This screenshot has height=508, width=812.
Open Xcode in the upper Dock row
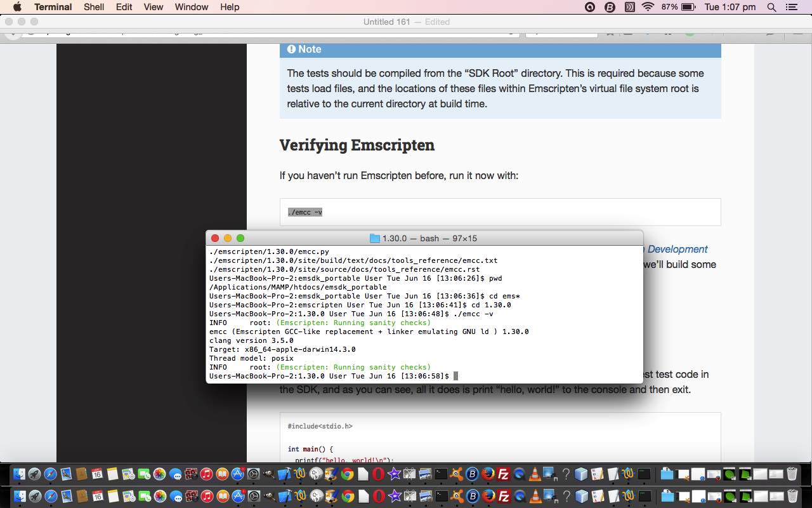(x=284, y=474)
